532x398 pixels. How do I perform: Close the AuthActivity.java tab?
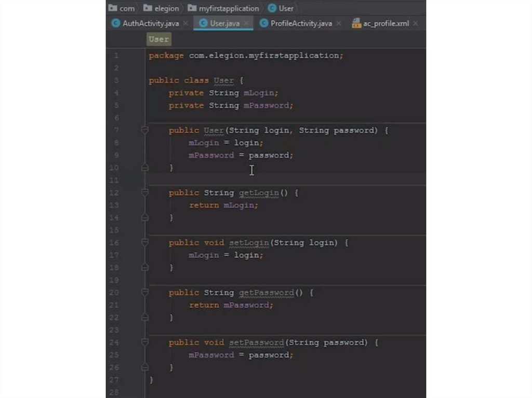(x=185, y=23)
